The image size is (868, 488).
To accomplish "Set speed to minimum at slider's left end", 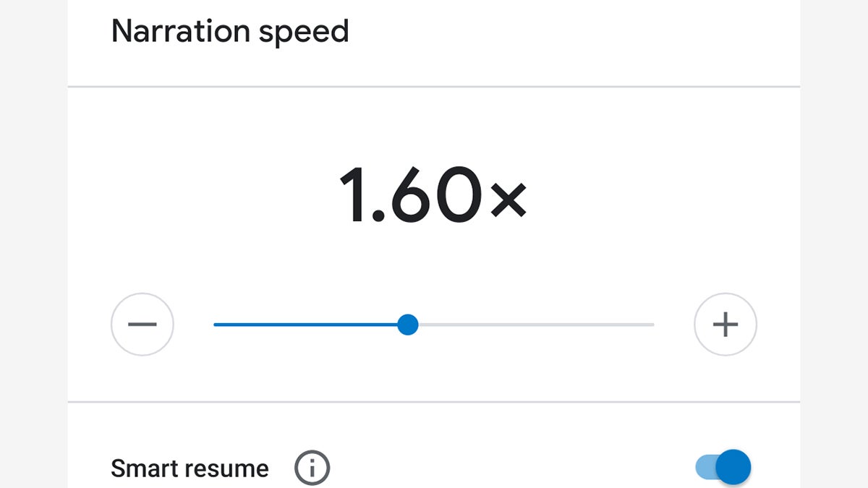I will coord(216,325).
